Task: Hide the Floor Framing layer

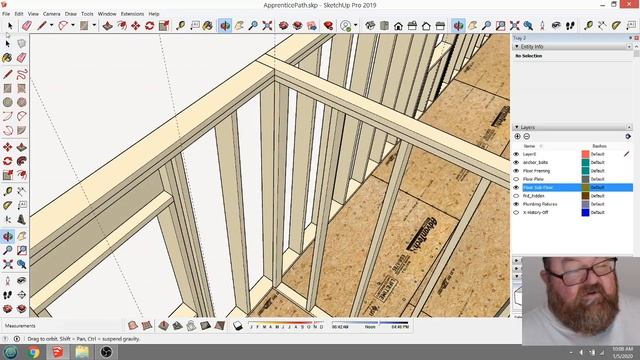Action: tap(516, 171)
